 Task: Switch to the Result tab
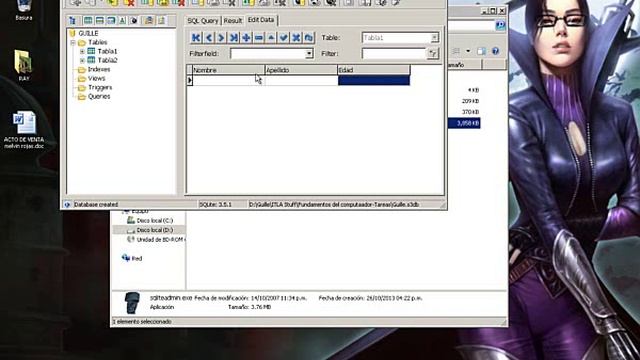pyautogui.click(x=233, y=20)
